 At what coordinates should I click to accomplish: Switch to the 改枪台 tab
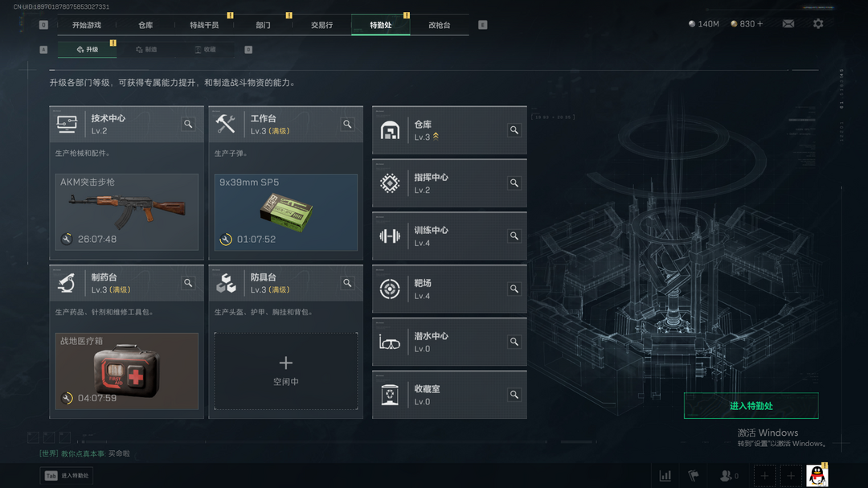tap(440, 25)
